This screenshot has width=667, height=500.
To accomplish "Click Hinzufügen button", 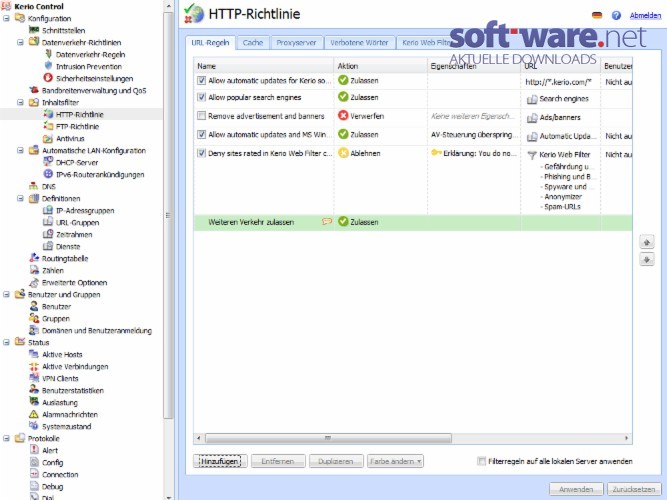I will tap(220, 461).
